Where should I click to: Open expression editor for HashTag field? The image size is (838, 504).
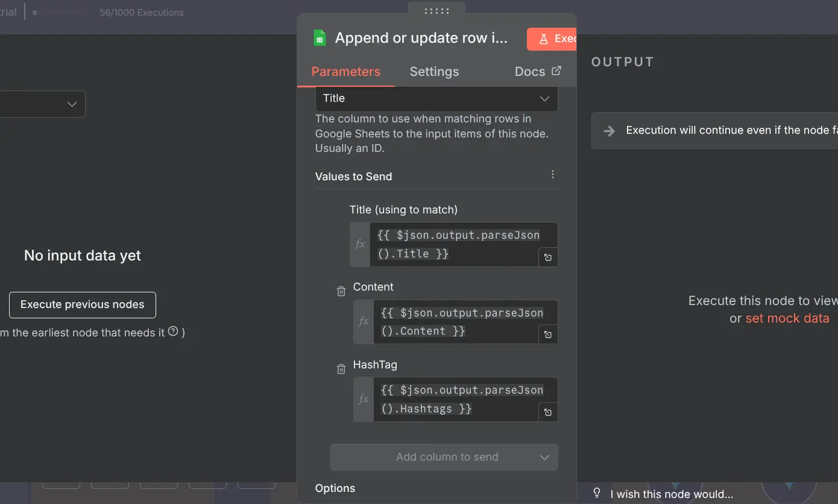click(547, 412)
